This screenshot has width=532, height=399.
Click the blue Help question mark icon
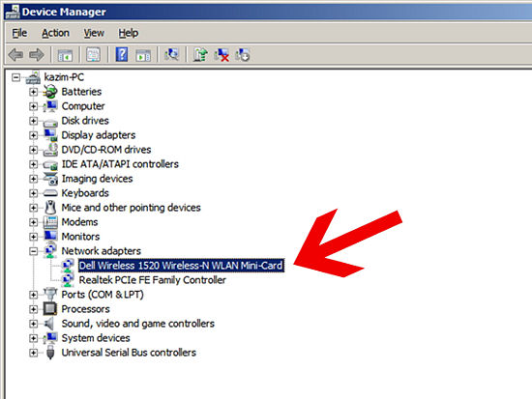[122, 54]
